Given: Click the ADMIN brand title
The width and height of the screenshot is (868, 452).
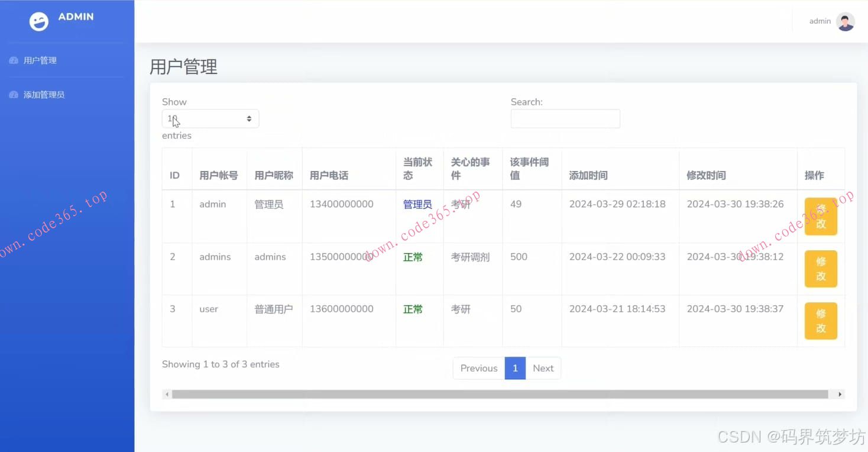Looking at the screenshot, I should click(x=76, y=17).
